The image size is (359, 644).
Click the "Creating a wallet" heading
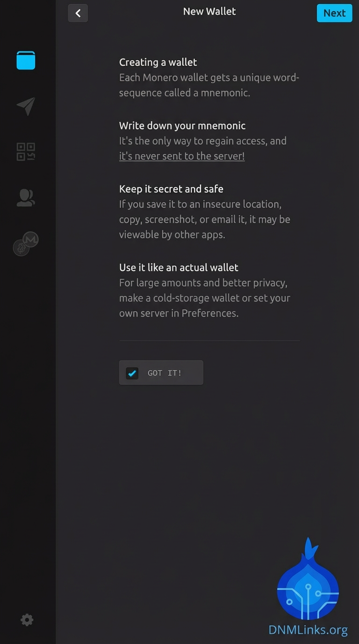click(x=158, y=62)
